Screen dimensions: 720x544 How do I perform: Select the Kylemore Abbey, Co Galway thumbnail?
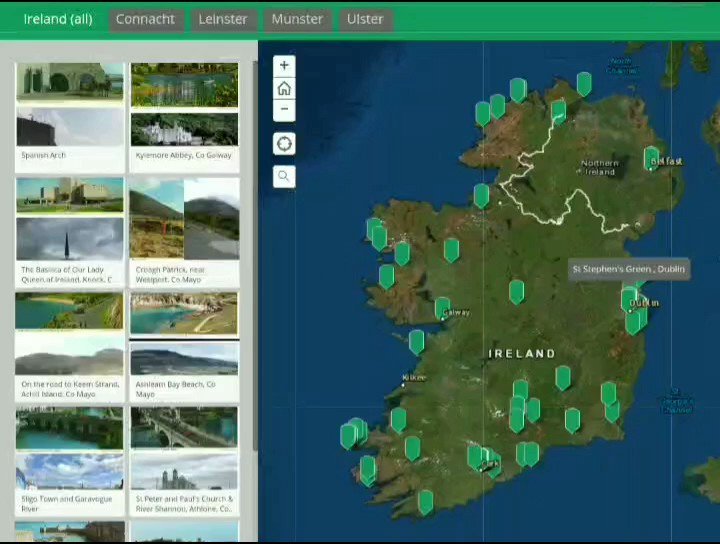point(184,128)
